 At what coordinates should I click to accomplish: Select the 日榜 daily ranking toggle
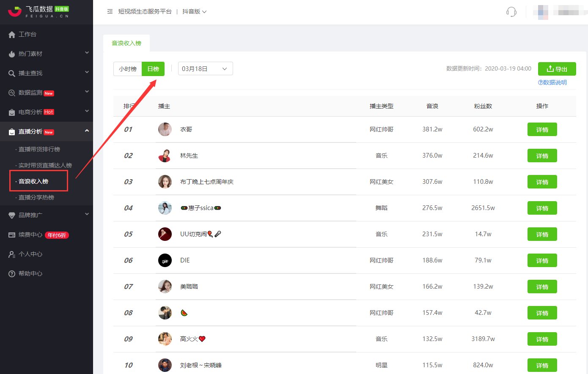point(153,69)
